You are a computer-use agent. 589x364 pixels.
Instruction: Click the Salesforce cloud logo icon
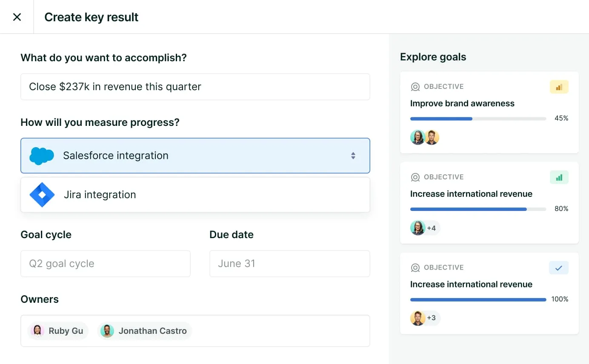(42, 156)
